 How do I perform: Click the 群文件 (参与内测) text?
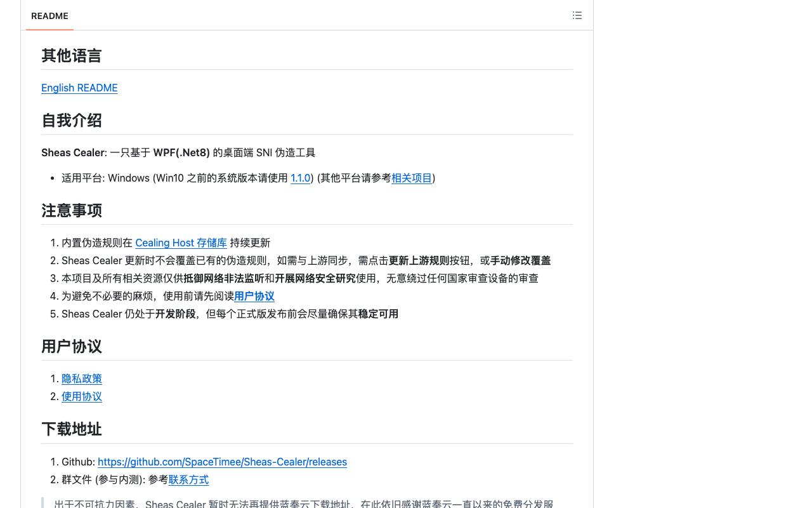point(103,479)
